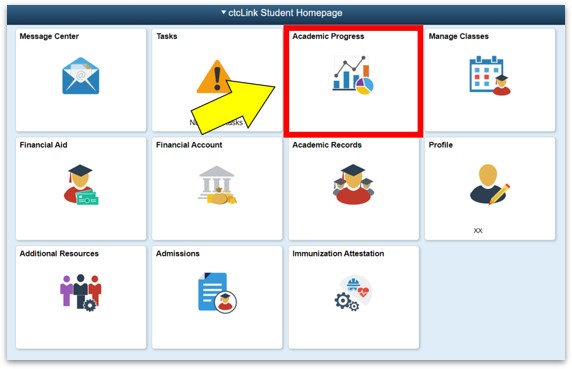Click the Profile person-with-pencil icon
The width and height of the screenshot is (572, 369).
(490, 184)
